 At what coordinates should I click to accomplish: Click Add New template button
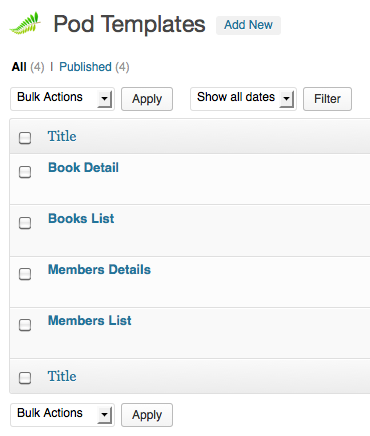tap(248, 25)
